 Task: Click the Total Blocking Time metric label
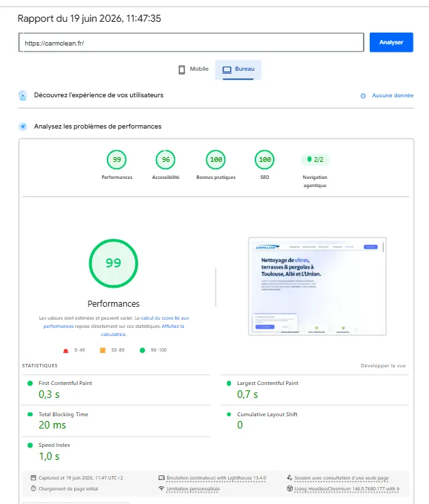point(63,414)
